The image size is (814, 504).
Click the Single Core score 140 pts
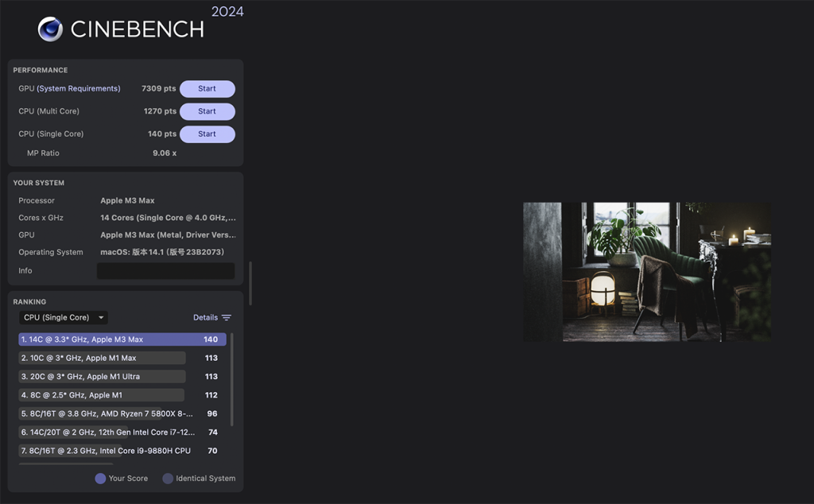(x=162, y=134)
